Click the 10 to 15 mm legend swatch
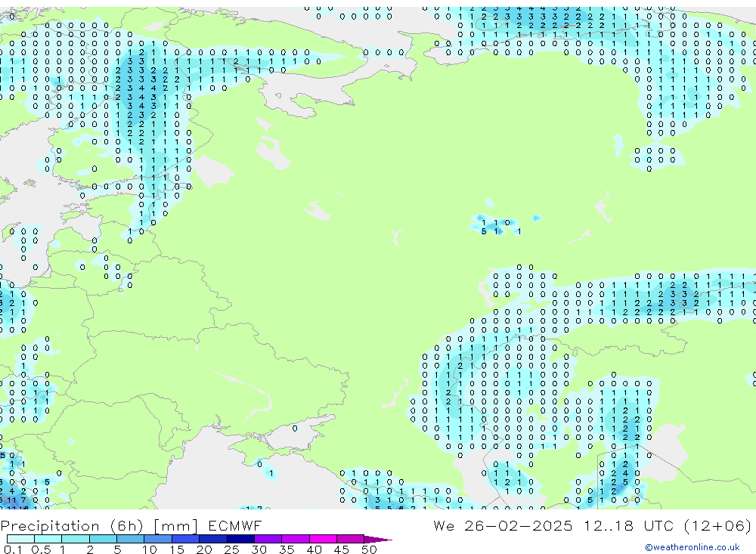This screenshot has width=756, height=554. click(158, 539)
